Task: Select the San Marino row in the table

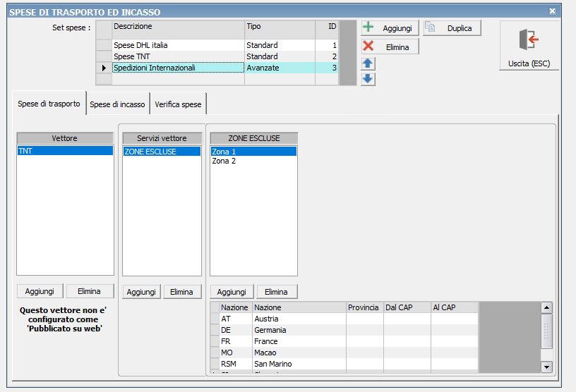Action: (344, 364)
